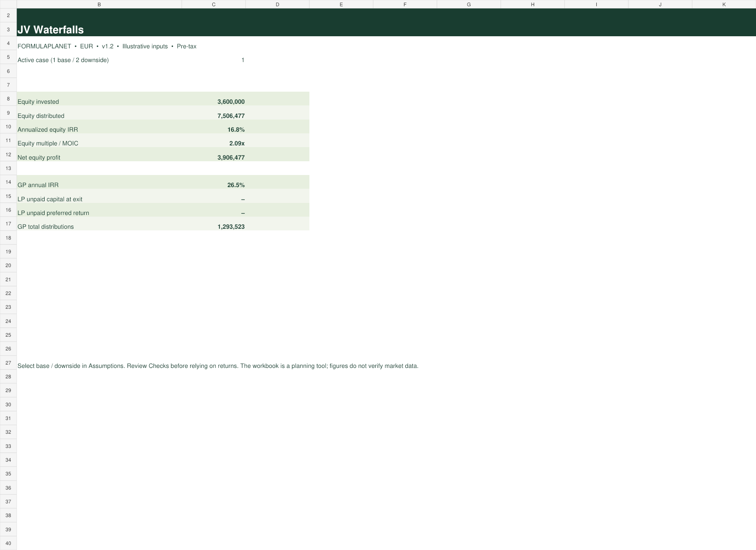Image resolution: width=756 pixels, height=550 pixels.
Task: Select the Net equity profit label
Action: pos(39,157)
